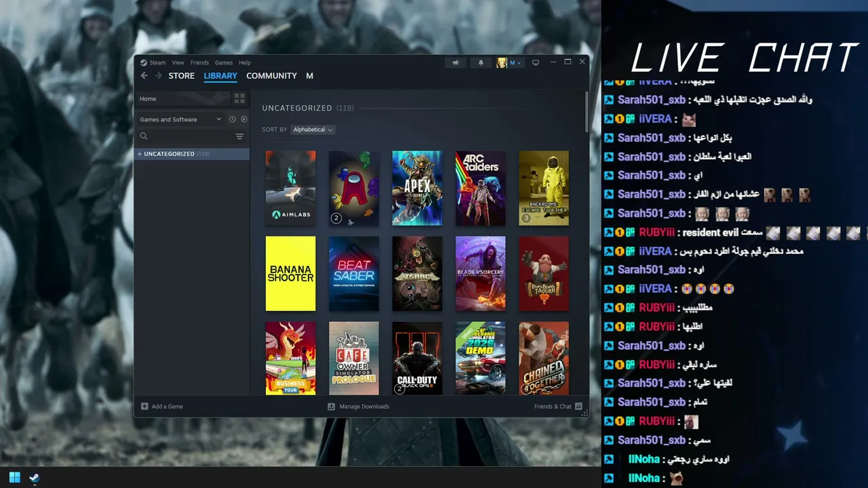Go back with the Steam back arrow
The width and height of the screenshot is (868, 488).
pyautogui.click(x=144, y=76)
